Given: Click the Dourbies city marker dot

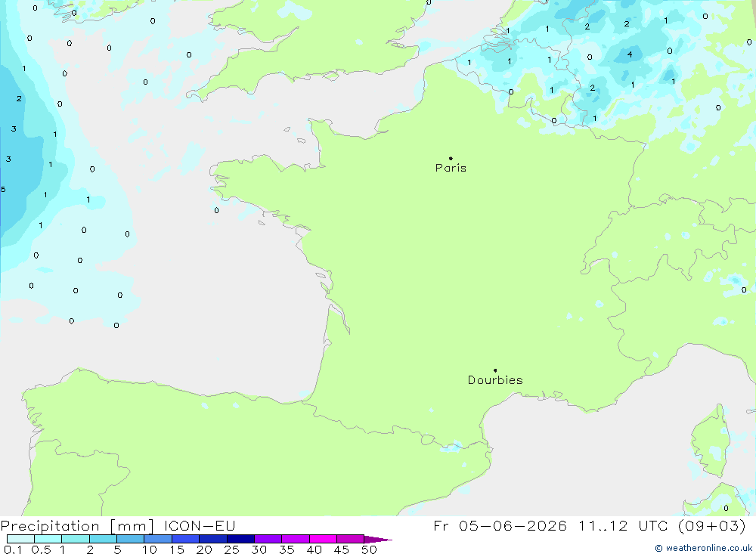Looking at the screenshot, I should 495,370.
